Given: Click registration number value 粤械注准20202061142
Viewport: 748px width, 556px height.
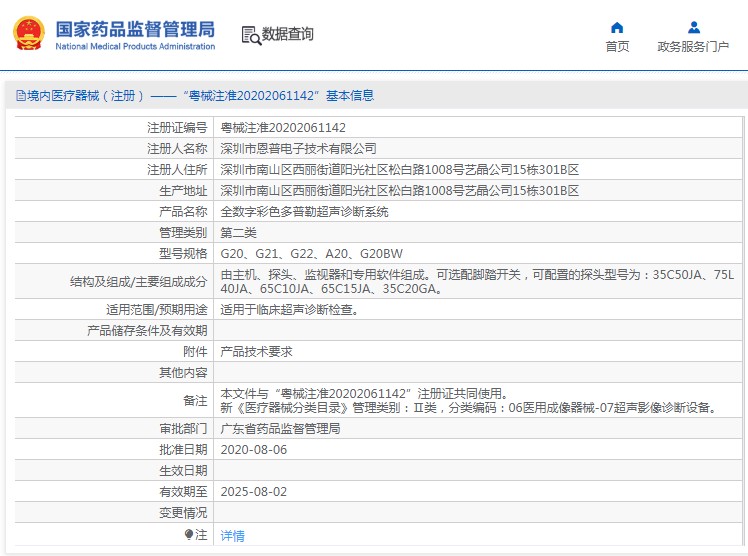Looking at the screenshot, I should 283,127.
